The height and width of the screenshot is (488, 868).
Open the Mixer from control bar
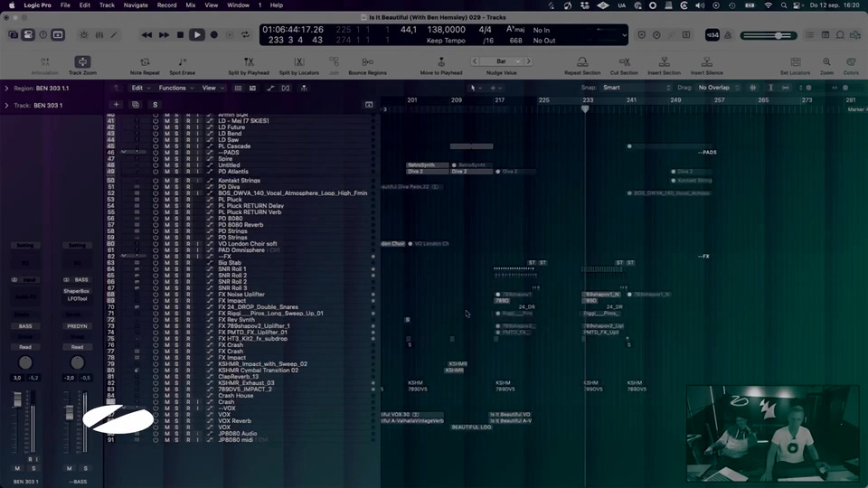coord(99,35)
